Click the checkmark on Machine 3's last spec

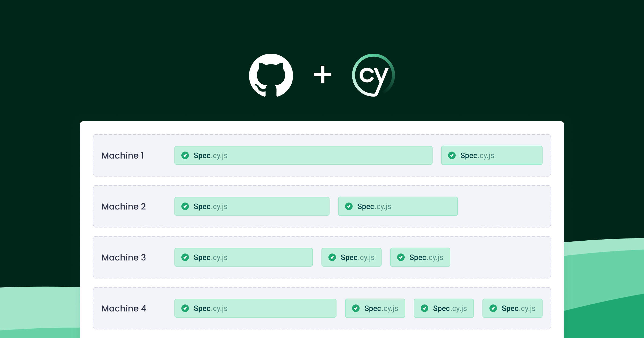[x=401, y=257]
